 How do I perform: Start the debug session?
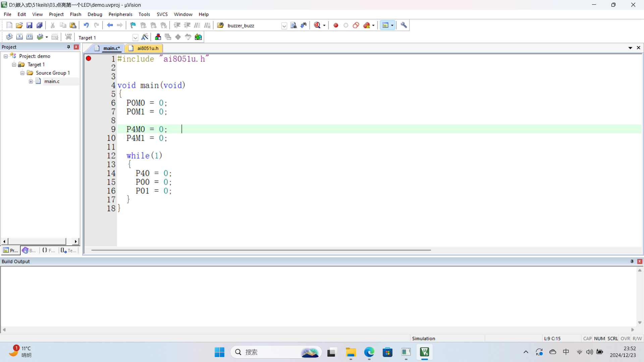[x=317, y=25]
